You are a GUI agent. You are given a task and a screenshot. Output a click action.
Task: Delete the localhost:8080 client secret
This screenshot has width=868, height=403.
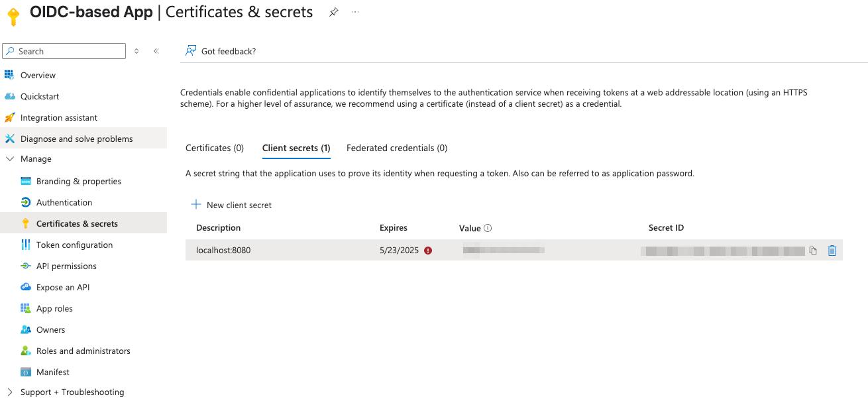pyautogui.click(x=832, y=251)
